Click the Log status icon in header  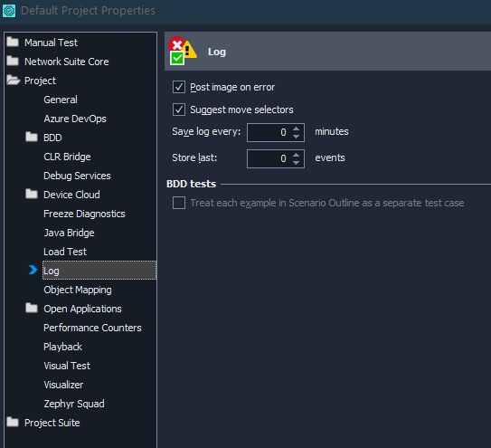point(183,51)
